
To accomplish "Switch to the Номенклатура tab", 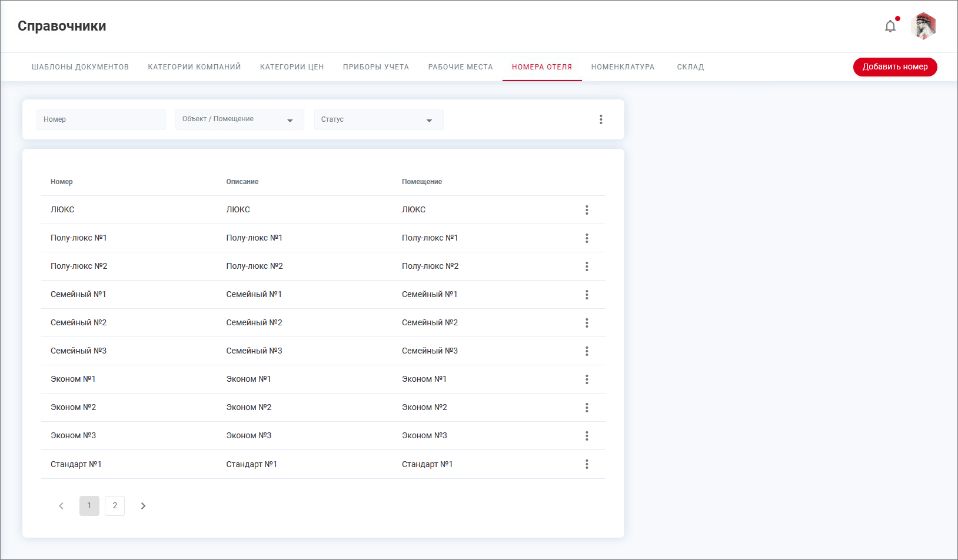I will pyautogui.click(x=623, y=67).
